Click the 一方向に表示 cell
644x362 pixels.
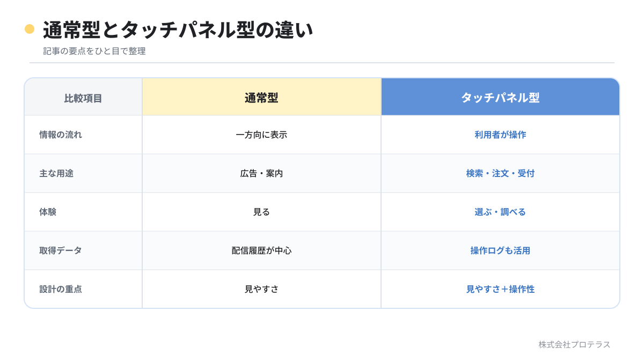coord(262,135)
